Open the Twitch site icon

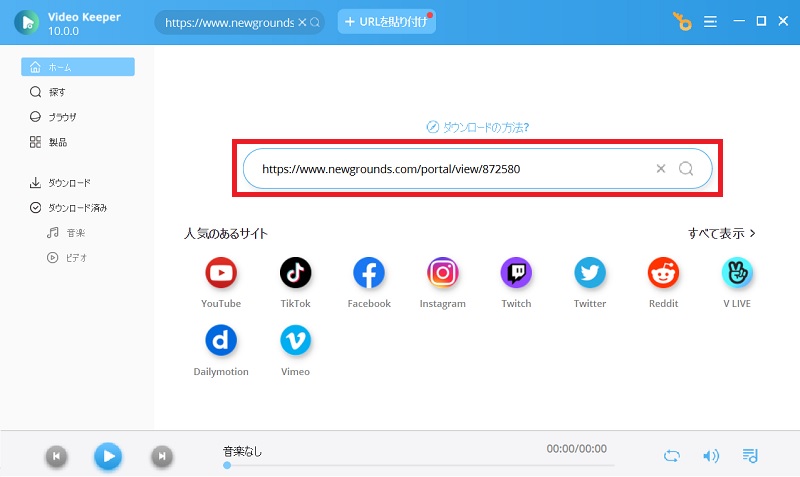click(516, 273)
